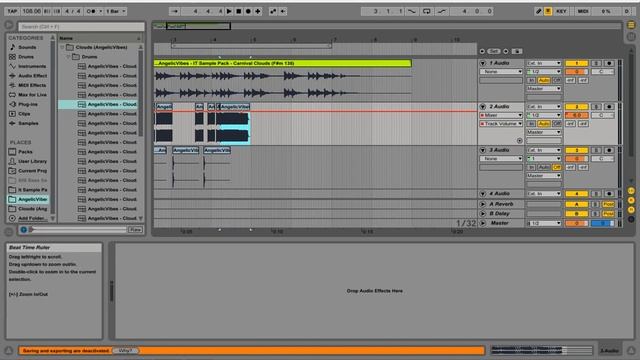Toggle MIDI Arrangement Overdub plus icon
Screen dimensions: 640x360
[258, 11]
